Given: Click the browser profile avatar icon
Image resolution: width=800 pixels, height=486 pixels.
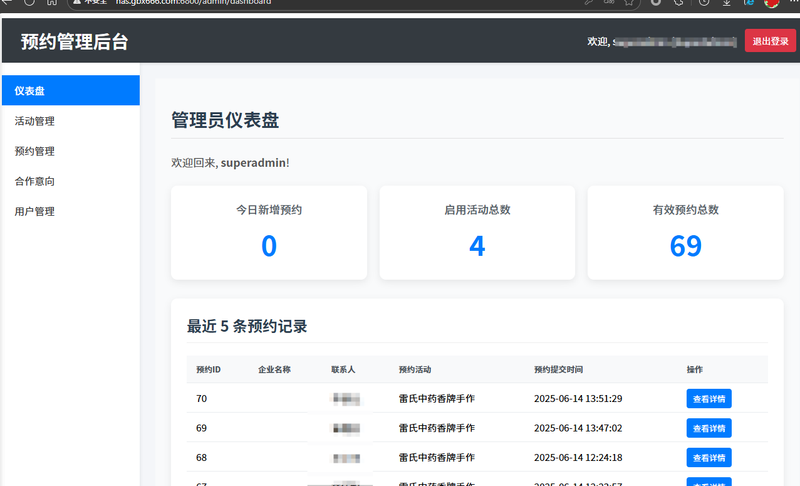Looking at the screenshot, I should pos(771,3).
